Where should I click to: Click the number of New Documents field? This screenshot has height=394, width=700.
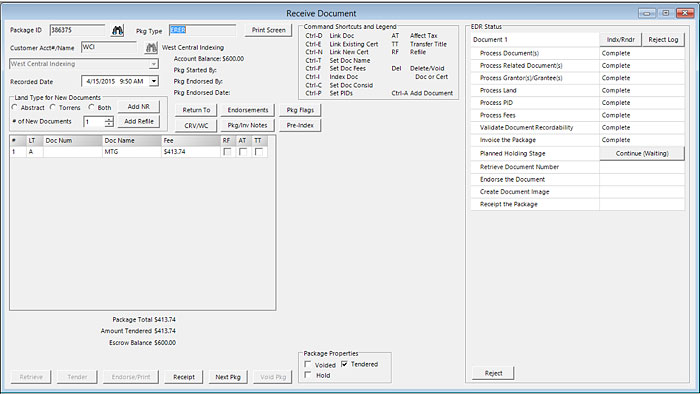coord(94,121)
